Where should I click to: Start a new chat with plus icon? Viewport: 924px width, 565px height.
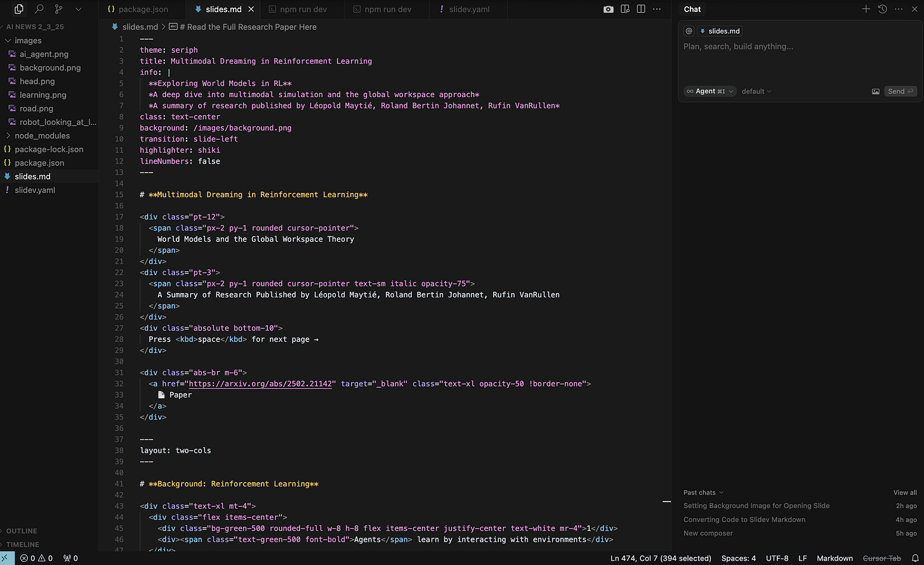click(866, 9)
